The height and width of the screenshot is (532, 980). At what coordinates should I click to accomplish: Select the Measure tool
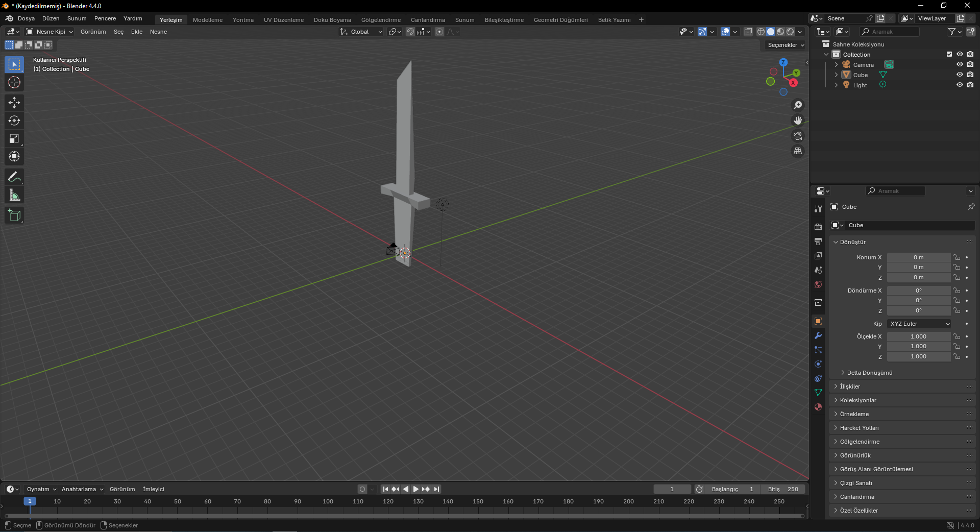pyautogui.click(x=14, y=195)
